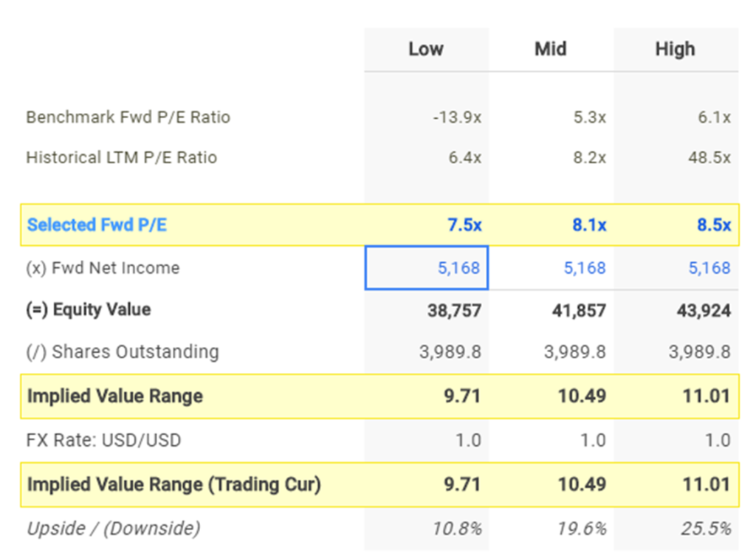Select the 38,757 Equity Value cell

(x=454, y=311)
